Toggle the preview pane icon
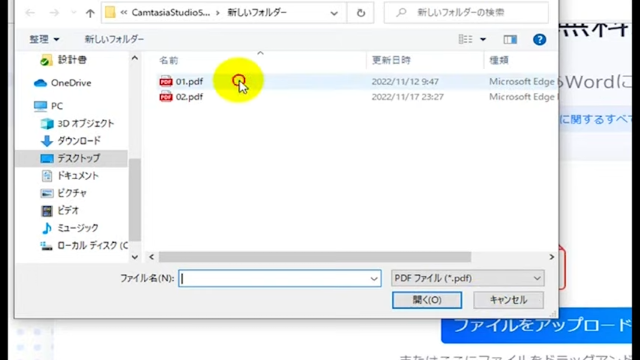640x360 pixels. click(x=510, y=39)
